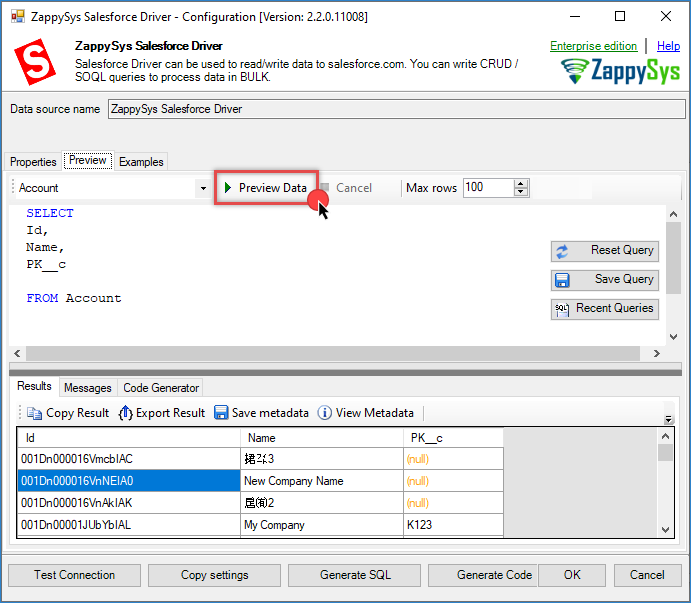
Task: Switch to the Properties tab
Action: click(x=33, y=162)
